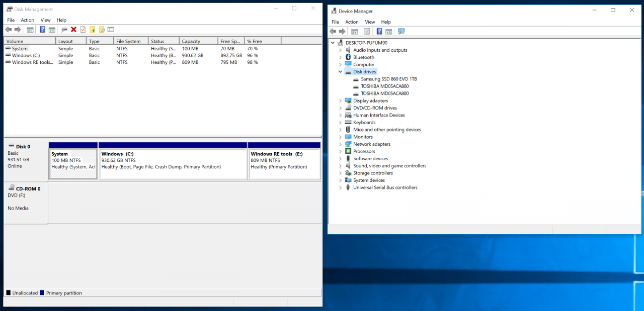This screenshot has height=311, width=644.
Task: Click Properties sheet icon in Device Manager toolbar
Action: [367, 31]
